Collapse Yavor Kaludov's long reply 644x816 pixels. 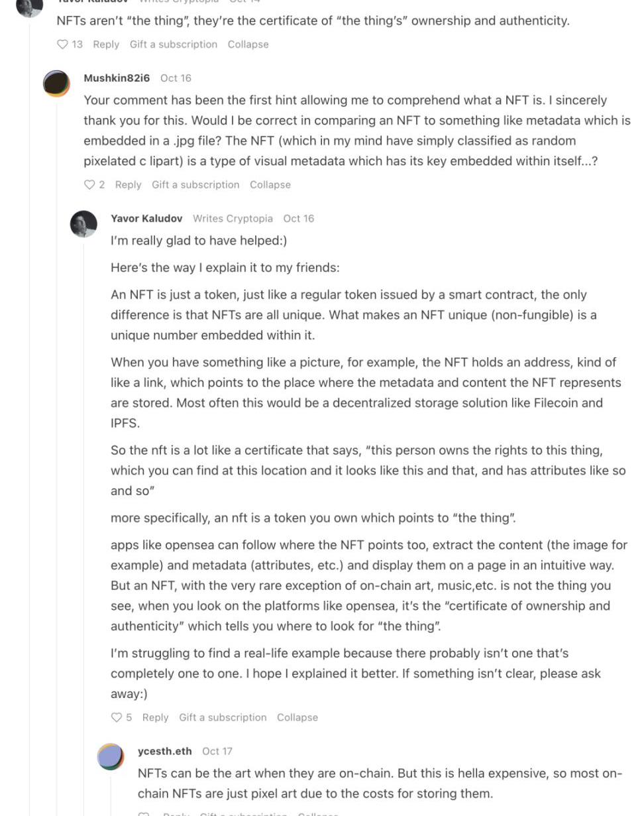297,717
